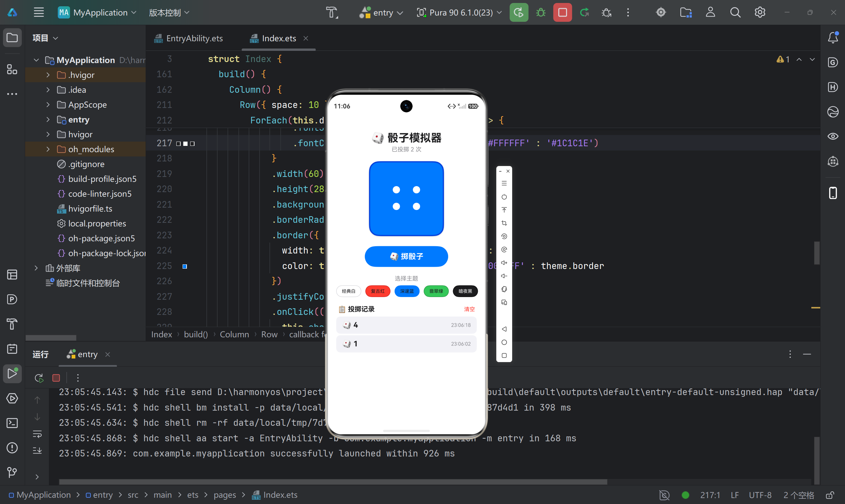845x504 pixels.
Task: Select the 翡翠绿 theme chip
Action: [x=436, y=291]
